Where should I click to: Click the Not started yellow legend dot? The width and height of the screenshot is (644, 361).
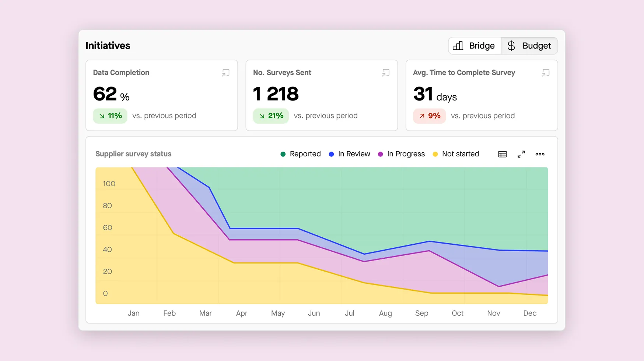[435, 154]
